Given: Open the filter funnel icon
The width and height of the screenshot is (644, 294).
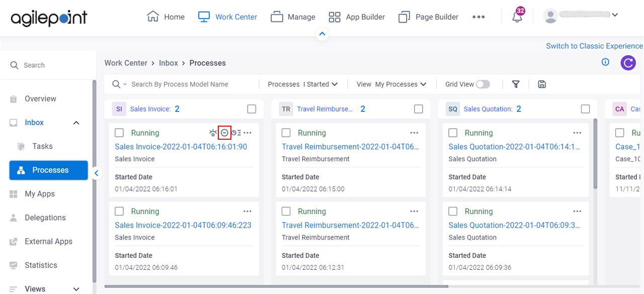Looking at the screenshot, I should (x=516, y=84).
